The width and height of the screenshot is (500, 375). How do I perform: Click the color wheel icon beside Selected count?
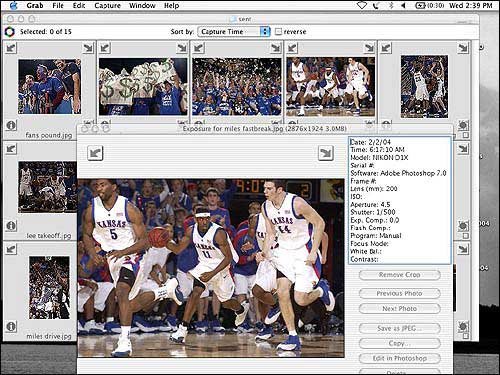10,32
